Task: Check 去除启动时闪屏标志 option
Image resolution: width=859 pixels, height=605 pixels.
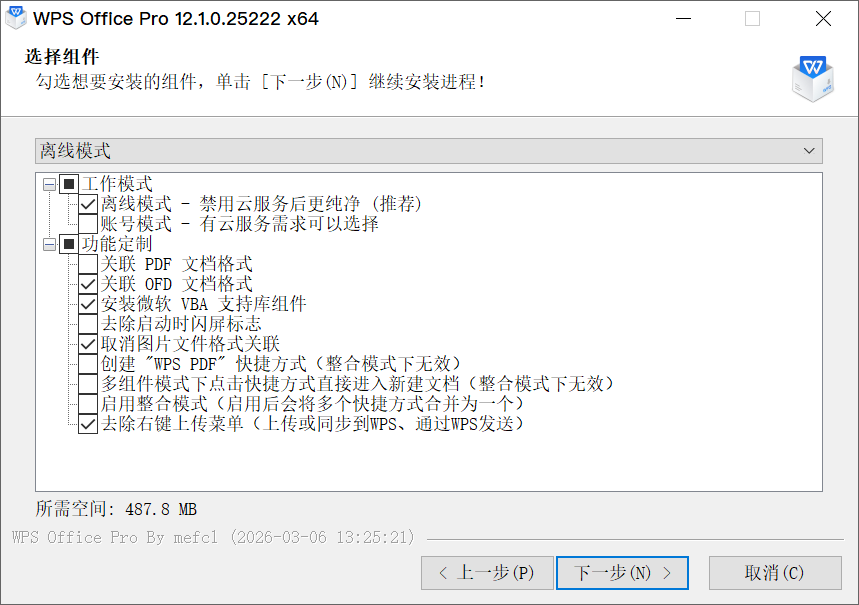Action: click(x=88, y=324)
